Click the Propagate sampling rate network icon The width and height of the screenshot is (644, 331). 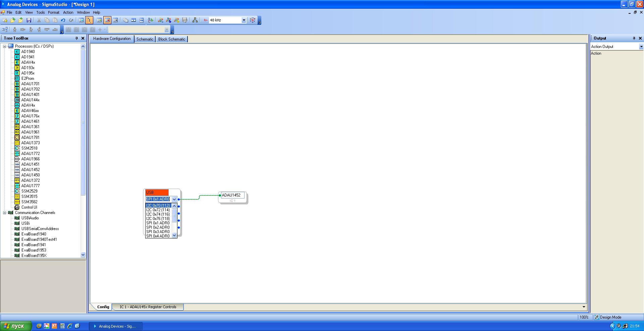[x=195, y=20]
